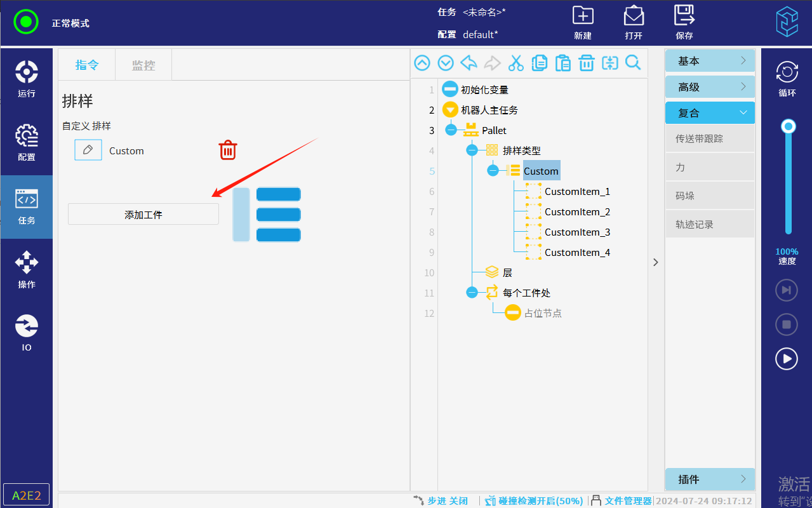Click the play button to run program
The image size is (812, 508).
tap(787, 359)
